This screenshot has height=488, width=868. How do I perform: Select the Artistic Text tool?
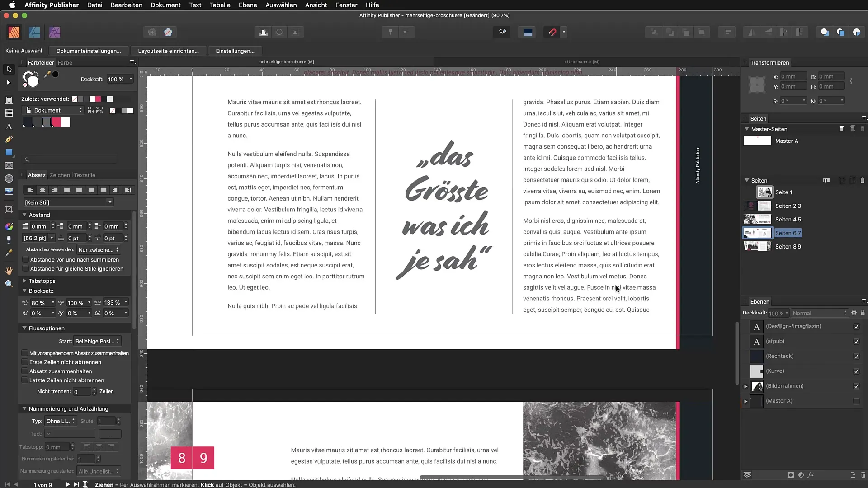coord(9,127)
